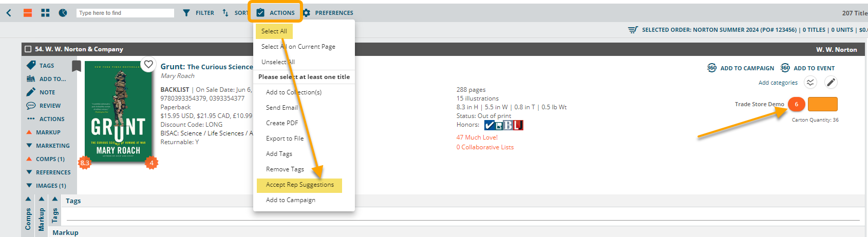The width and height of the screenshot is (868, 237).
Task: Select Export to File menu item
Action: pos(285,139)
